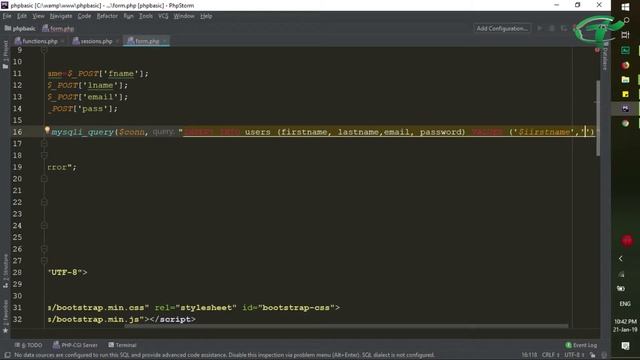Close the sessions.php tab

tap(117, 41)
